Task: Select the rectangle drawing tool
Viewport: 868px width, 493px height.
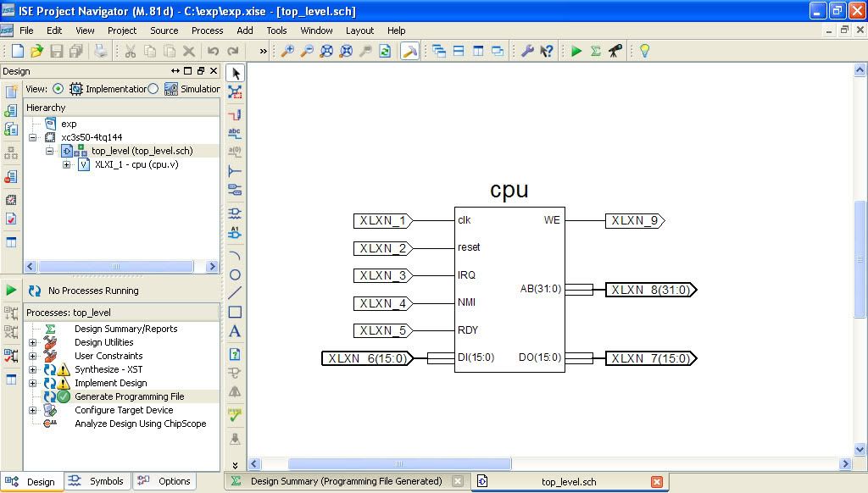Action: (x=235, y=312)
